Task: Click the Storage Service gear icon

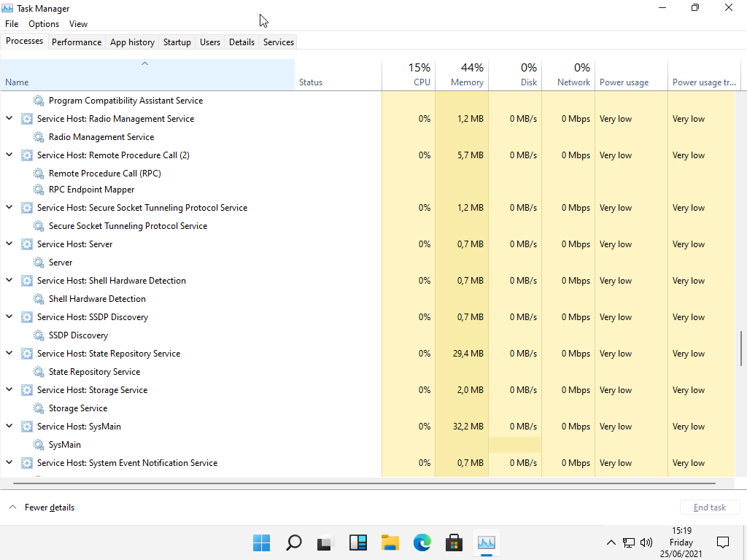Action: tap(39, 408)
